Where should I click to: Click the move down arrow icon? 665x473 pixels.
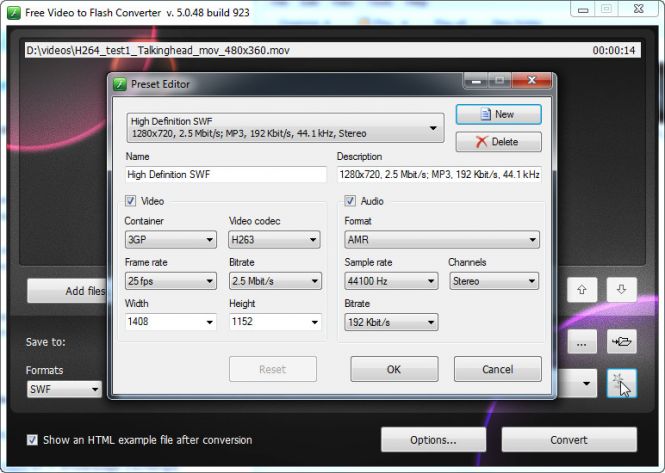[620, 290]
